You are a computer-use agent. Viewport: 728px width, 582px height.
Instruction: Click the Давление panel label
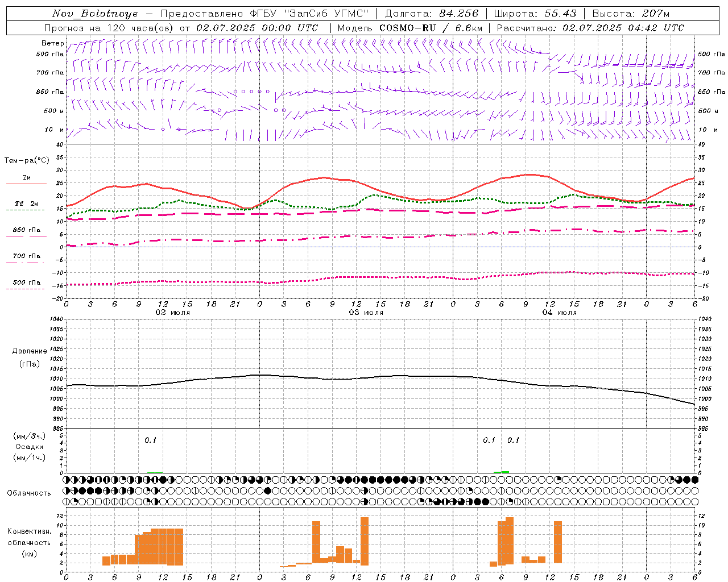(30, 351)
